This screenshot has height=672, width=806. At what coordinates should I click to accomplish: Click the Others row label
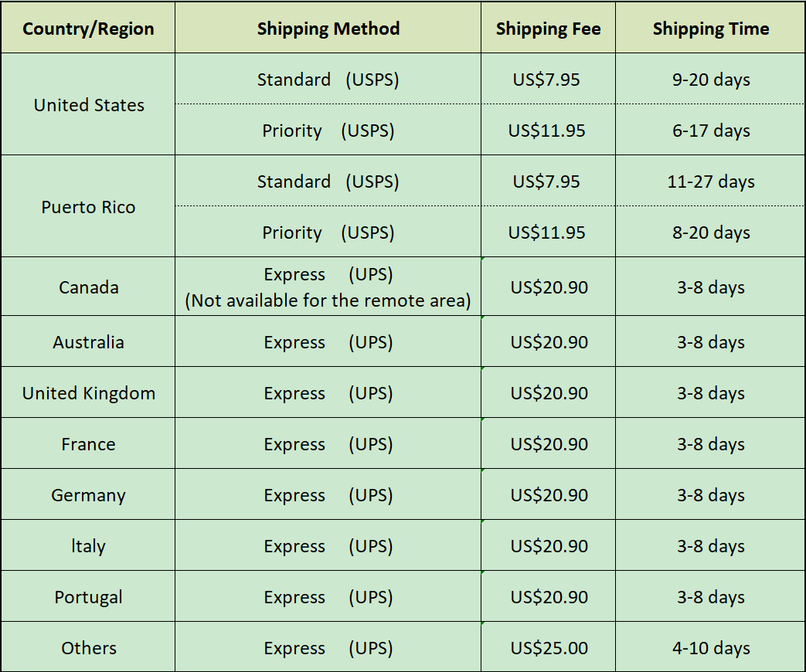(89, 648)
